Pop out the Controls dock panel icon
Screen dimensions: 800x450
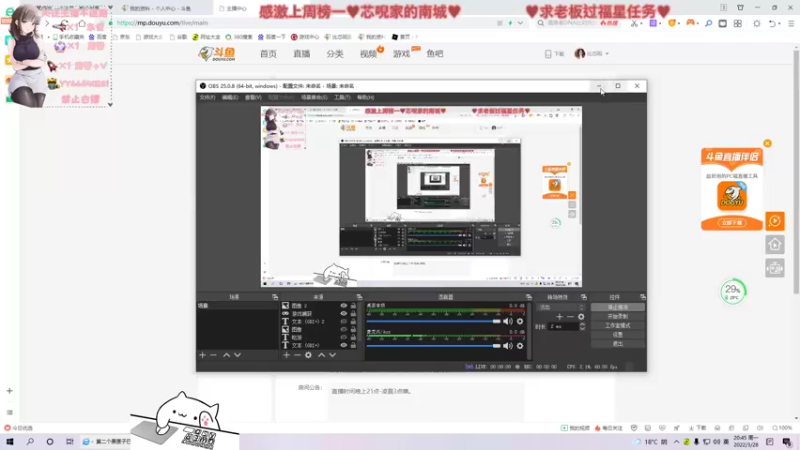pos(642,297)
